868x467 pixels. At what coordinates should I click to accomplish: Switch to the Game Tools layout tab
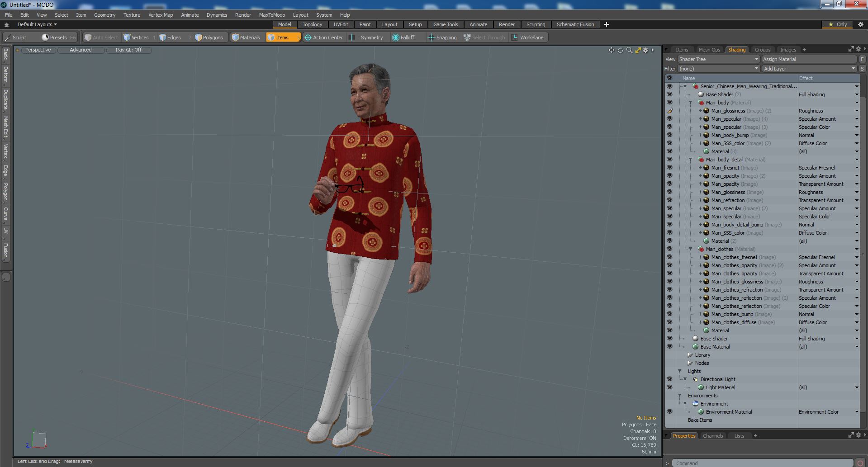coord(446,24)
